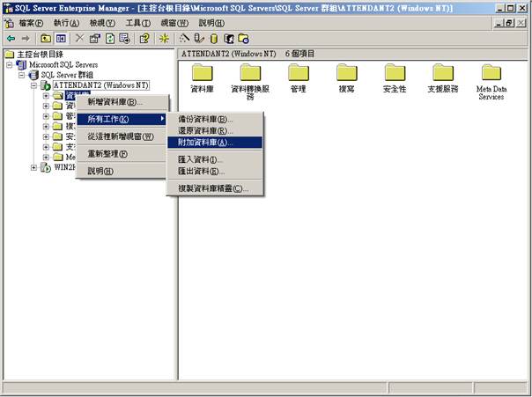Expand the WIN2K server tree node
Viewport: 532px width, 397px height.
click(33, 167)
